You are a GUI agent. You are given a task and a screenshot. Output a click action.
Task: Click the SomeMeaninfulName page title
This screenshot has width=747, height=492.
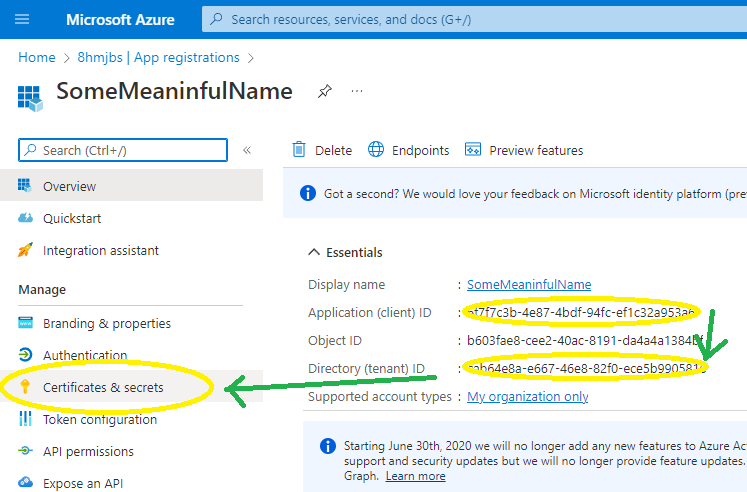tap(174, 91)
